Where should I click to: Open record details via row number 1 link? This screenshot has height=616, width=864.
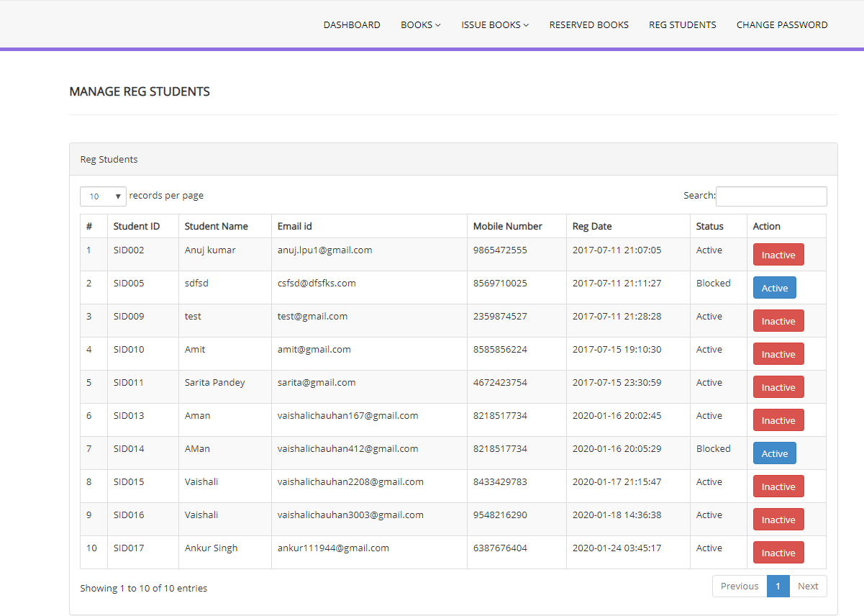tap(88, 250)
